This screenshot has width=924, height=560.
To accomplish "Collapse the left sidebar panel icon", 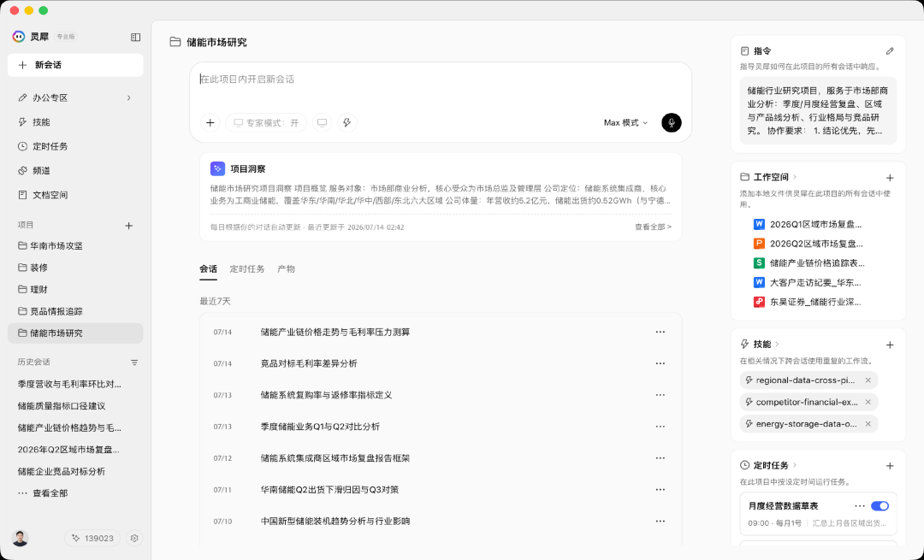I will [135, 37].
